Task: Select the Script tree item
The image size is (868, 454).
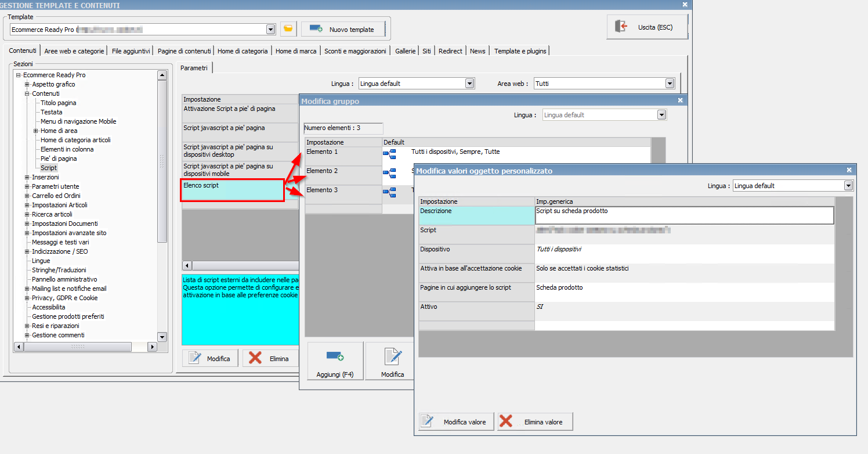Action: click(49, 168)
